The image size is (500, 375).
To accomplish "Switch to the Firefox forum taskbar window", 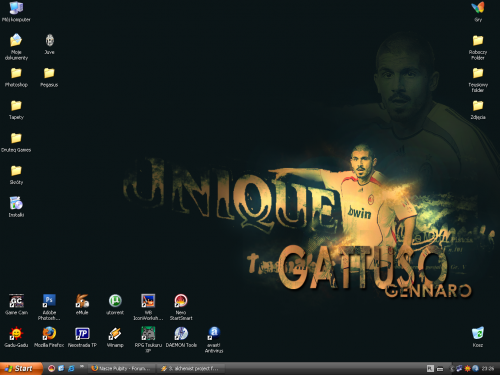I will (122, 368).
